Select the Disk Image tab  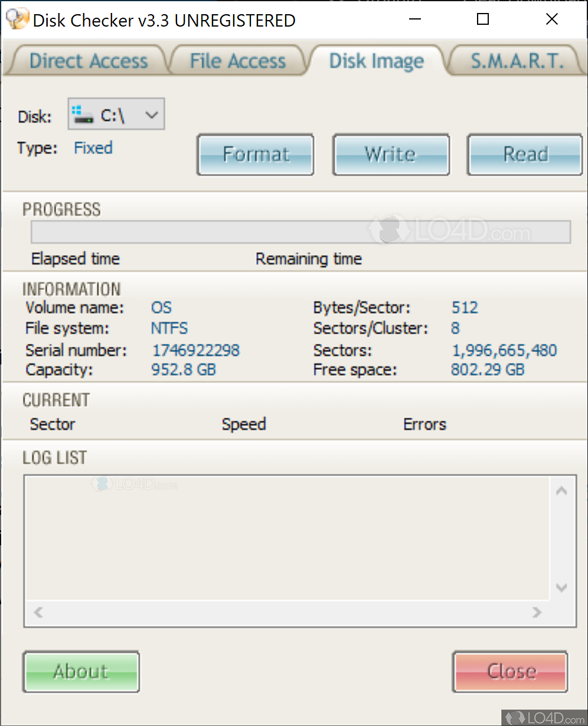coord(376,60)
